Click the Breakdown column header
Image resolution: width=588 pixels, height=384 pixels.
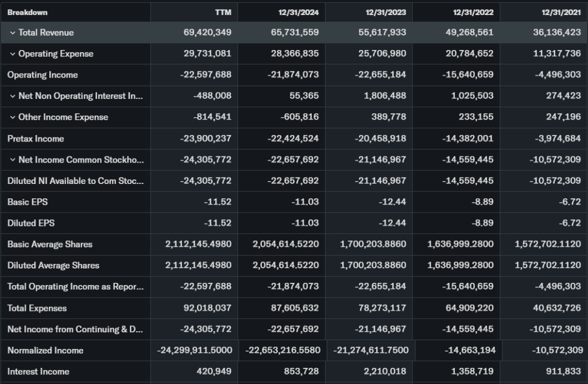[28, 12]
